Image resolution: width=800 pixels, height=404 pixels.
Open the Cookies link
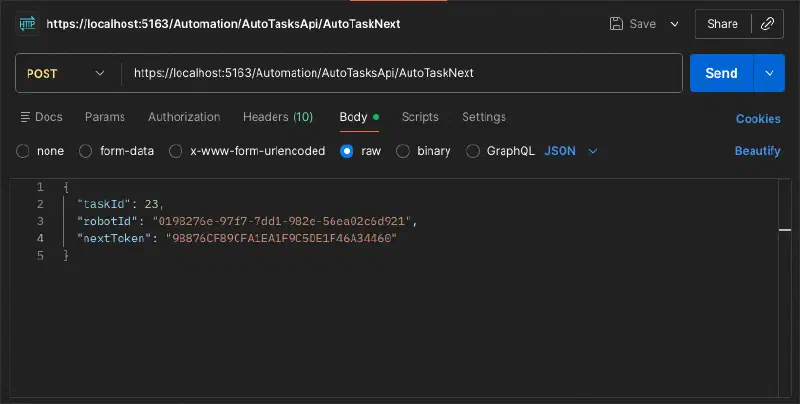(758, 119)
